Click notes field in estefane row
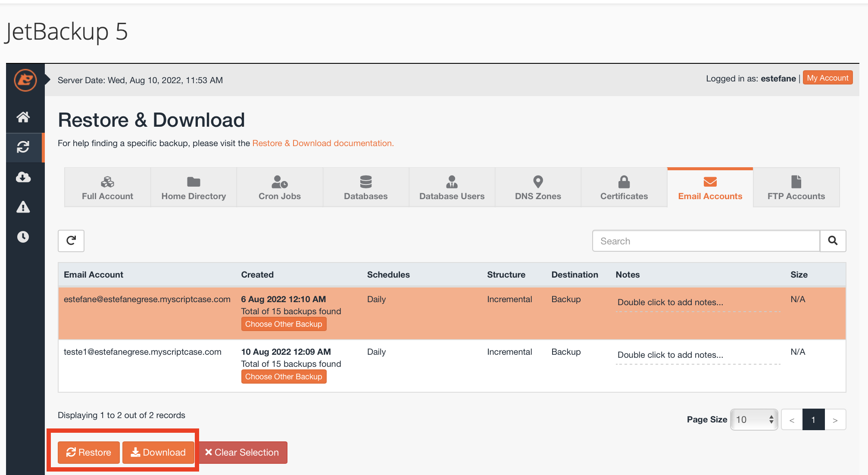Viewport: 868px width, 475px height. [x=698, y=303]
